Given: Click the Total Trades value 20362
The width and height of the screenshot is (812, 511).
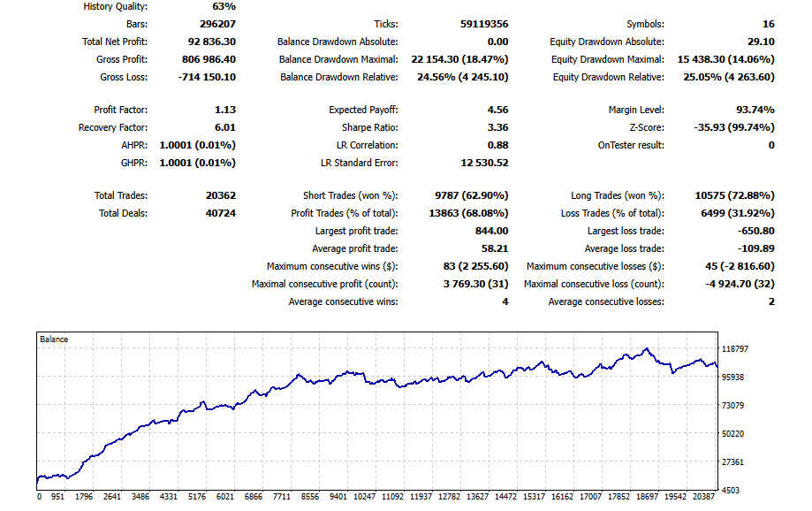Looking at the screenshot, I should [x=221, y=195].
